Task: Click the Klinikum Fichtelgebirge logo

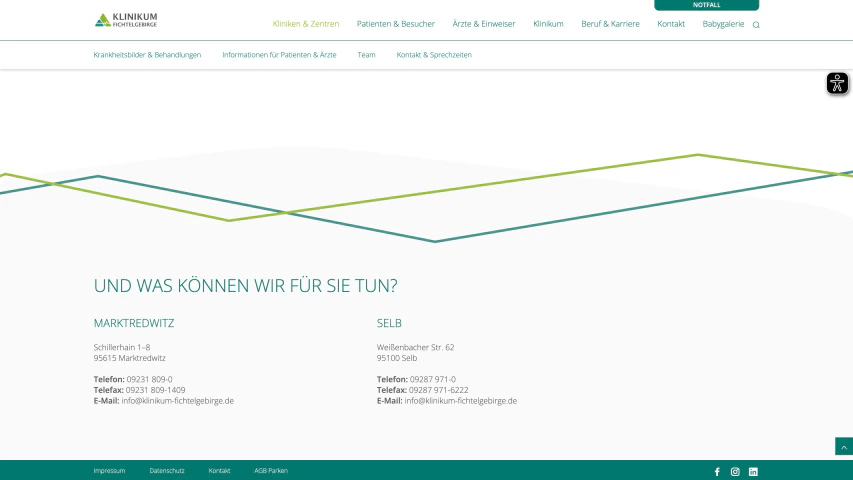Action: point(126,20)
